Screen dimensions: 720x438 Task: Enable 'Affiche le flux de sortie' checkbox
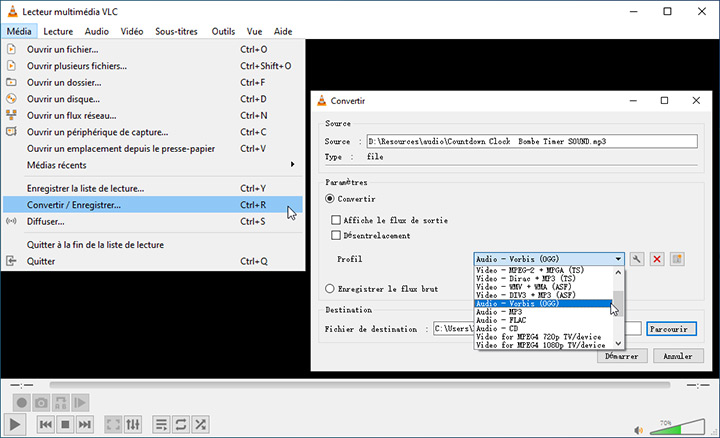click(x=337, y=220)
